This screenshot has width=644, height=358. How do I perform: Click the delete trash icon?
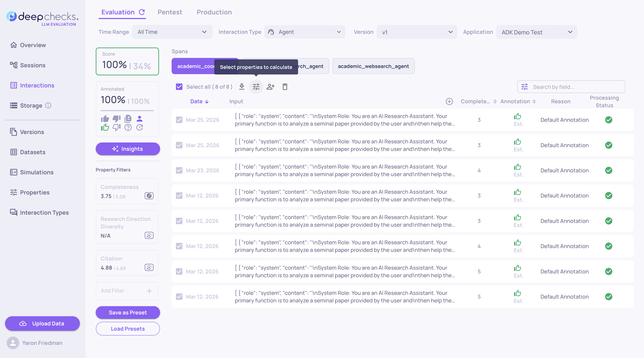(285, 87)
